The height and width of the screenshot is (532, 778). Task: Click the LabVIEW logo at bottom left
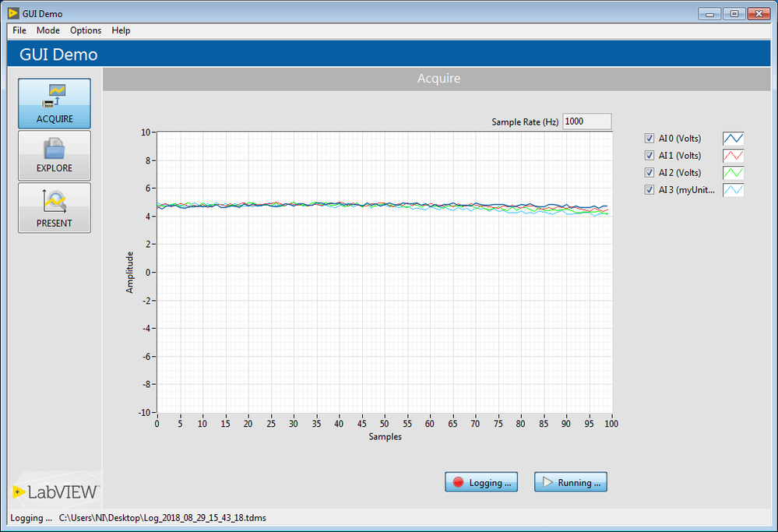click(x=55, y=491)
